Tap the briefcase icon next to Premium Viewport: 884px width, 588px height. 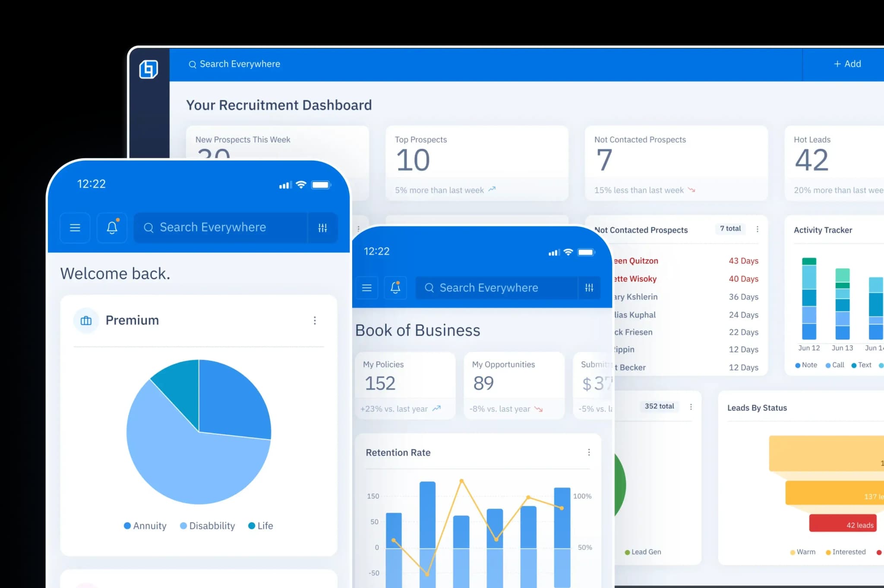[x=86, y=320]
